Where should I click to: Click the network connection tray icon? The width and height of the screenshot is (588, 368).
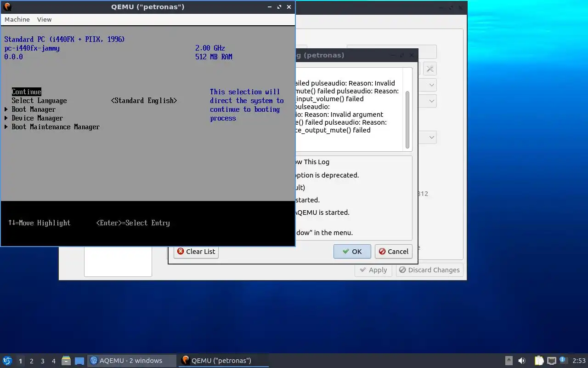coord(551,361)
